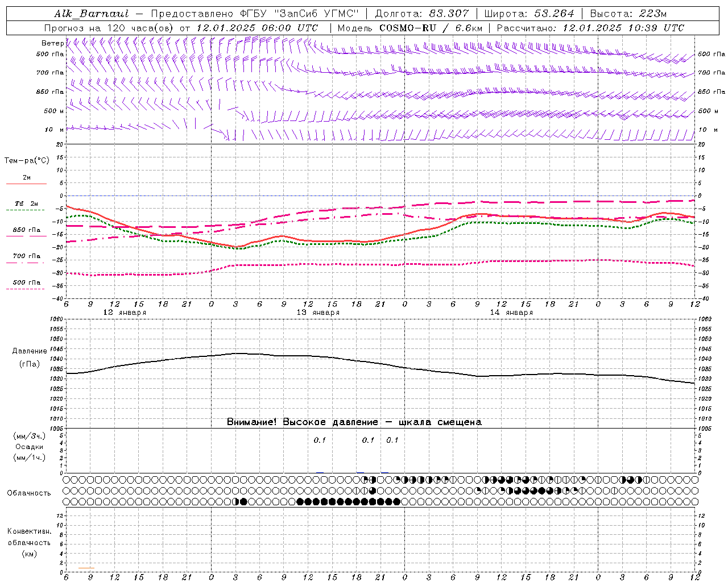Click the latitude value Широта: 53.264

[529, 14]
